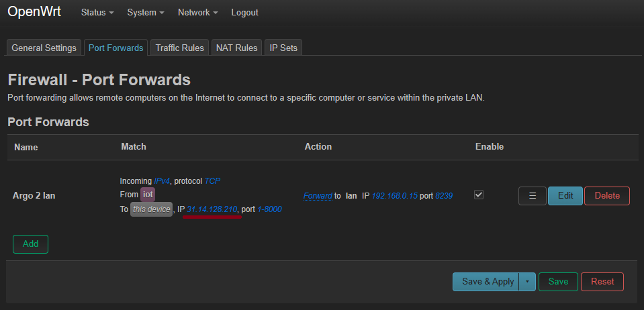Click Logout in the top bar
Image resolution: width=644 pixels, height=310 pixels.
(x=244, y=13)
